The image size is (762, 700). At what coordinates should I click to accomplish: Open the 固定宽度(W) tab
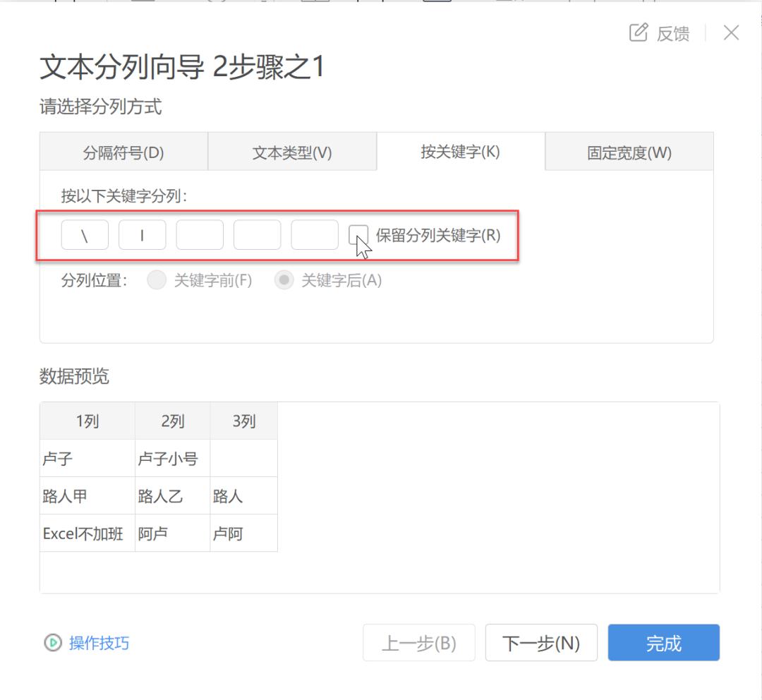pos(628,151)
